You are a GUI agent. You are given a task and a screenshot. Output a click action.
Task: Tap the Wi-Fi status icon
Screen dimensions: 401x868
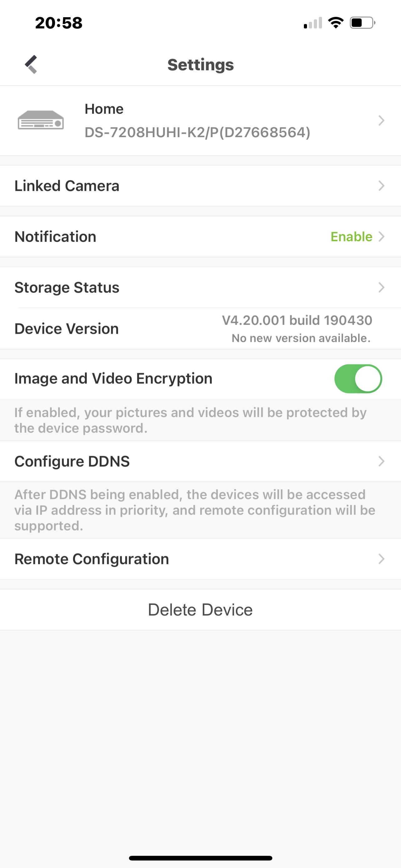pyautogui.click(x=336, y=23)
